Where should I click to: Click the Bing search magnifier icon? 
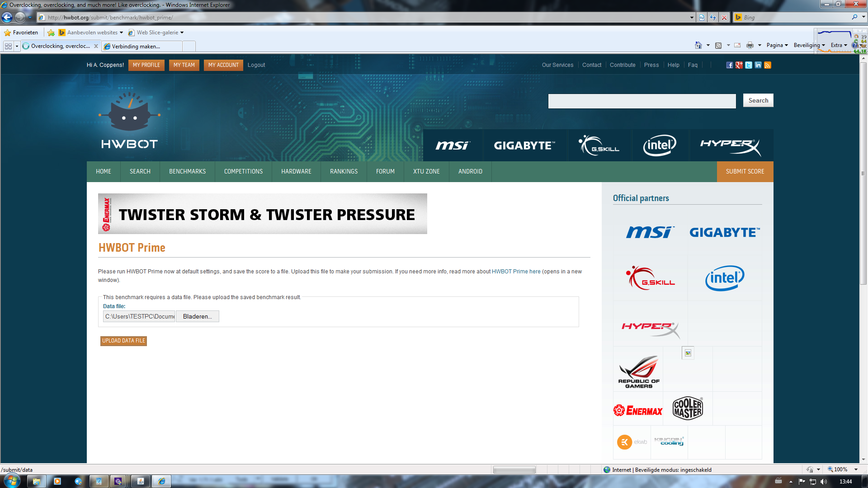coord(854,17)
